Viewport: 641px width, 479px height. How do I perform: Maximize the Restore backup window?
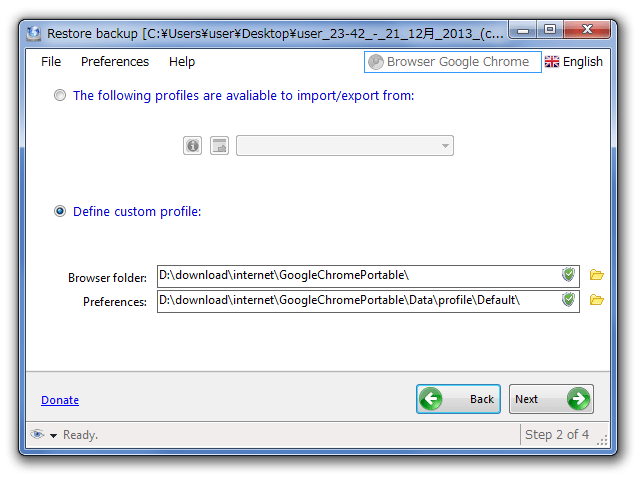click(x=550, y=30)
